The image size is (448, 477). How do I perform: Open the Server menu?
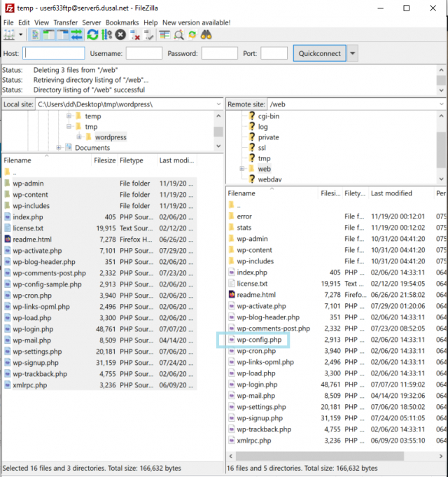coord(92,22)
